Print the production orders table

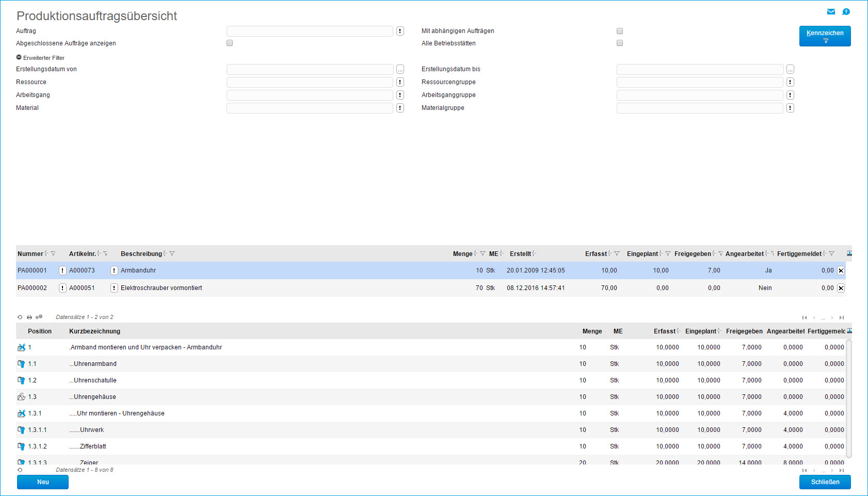pos(29,317)
